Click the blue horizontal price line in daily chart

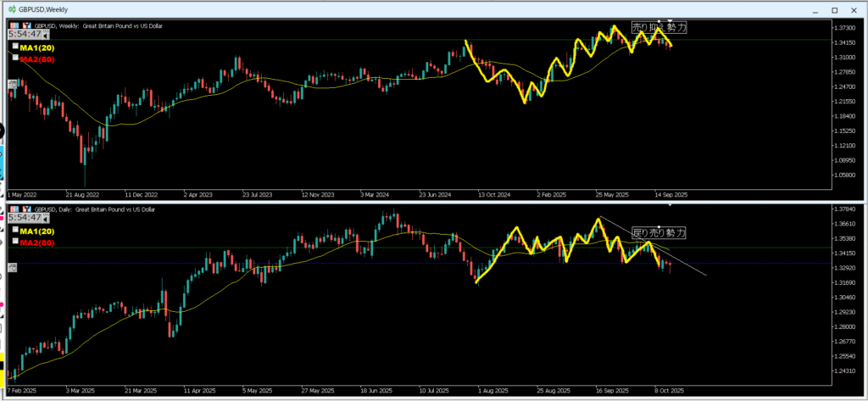coord(339,264)
